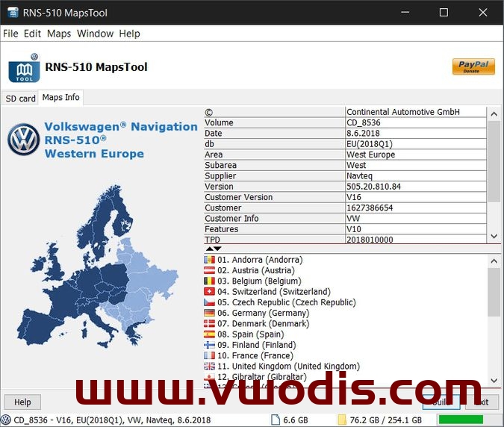Click the CD_8536 - V16 status bar text
The width and height of the screenshot is (504, 427).
[x=112, y=420]
